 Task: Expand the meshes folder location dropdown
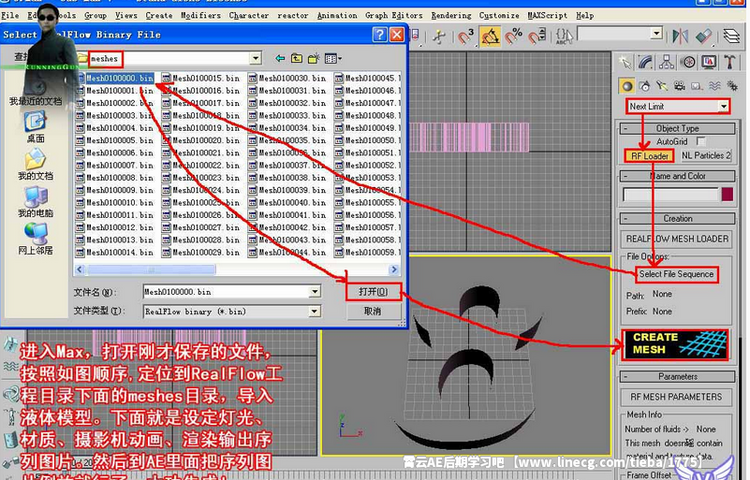click(x=255, y=58)
